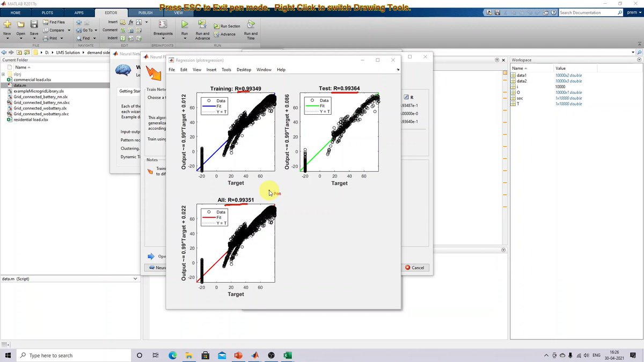Viewport: 644px width, 362px height.
Task: Run the data.m script
Action: click(184, 25)
